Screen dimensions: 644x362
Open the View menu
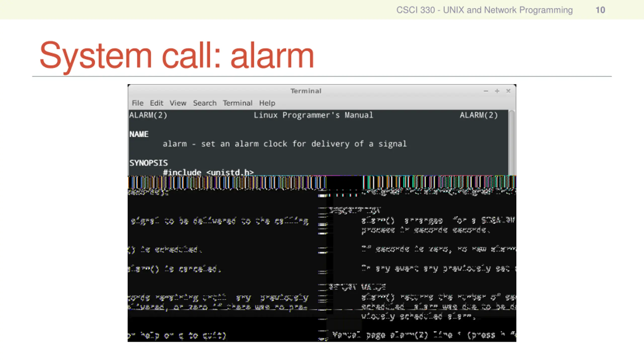coord(178,103)
